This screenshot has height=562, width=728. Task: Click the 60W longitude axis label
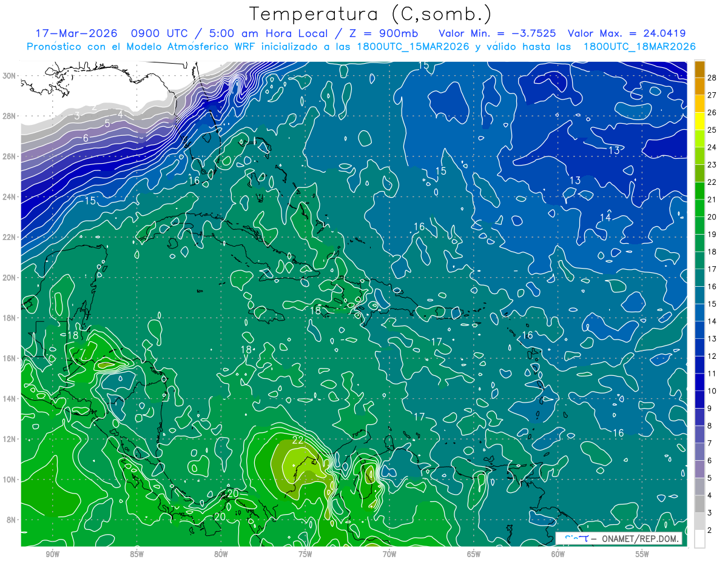[558, 554]
